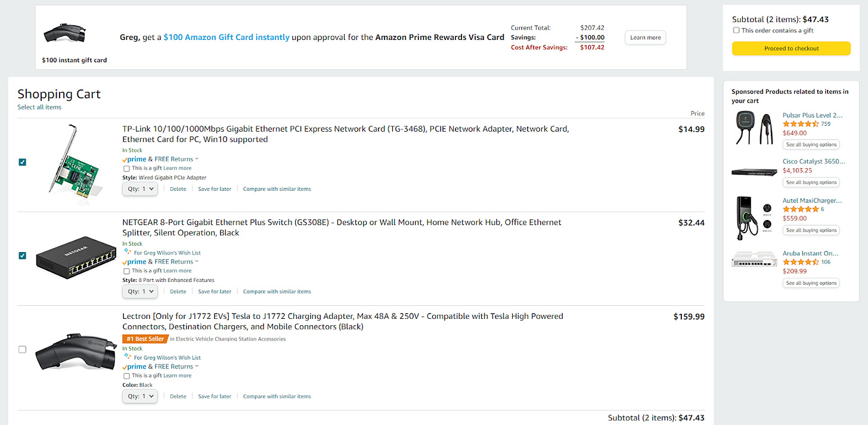Open Pulsar Plus Level 2 product link

tap(813, 115)
